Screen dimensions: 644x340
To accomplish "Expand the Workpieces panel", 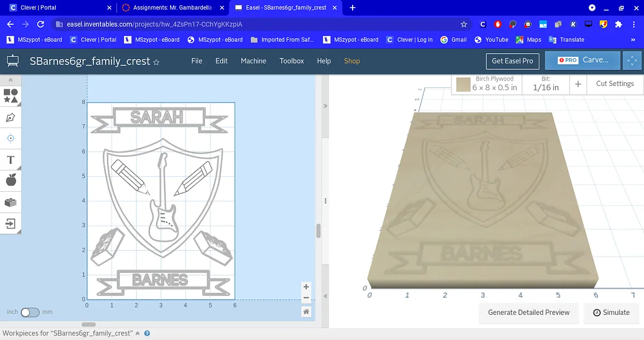I will (137, 333).
